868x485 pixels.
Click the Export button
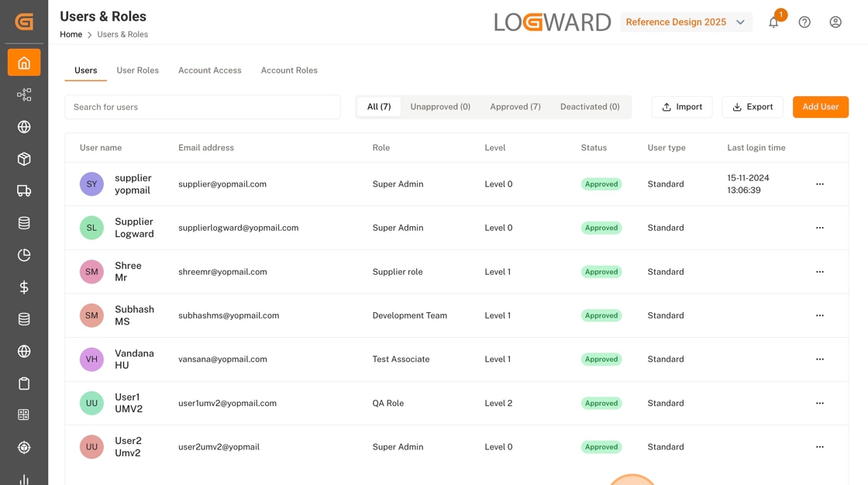click(753, 107)
